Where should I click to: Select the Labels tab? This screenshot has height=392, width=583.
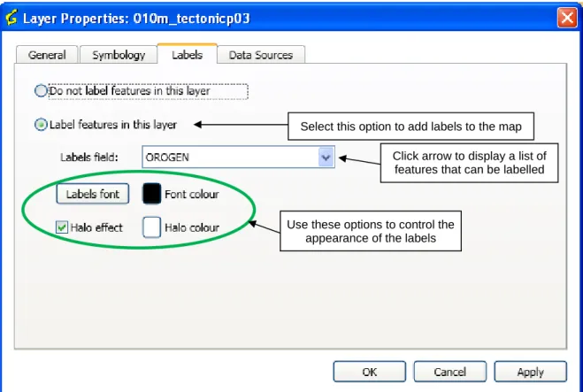pos(187,54)
